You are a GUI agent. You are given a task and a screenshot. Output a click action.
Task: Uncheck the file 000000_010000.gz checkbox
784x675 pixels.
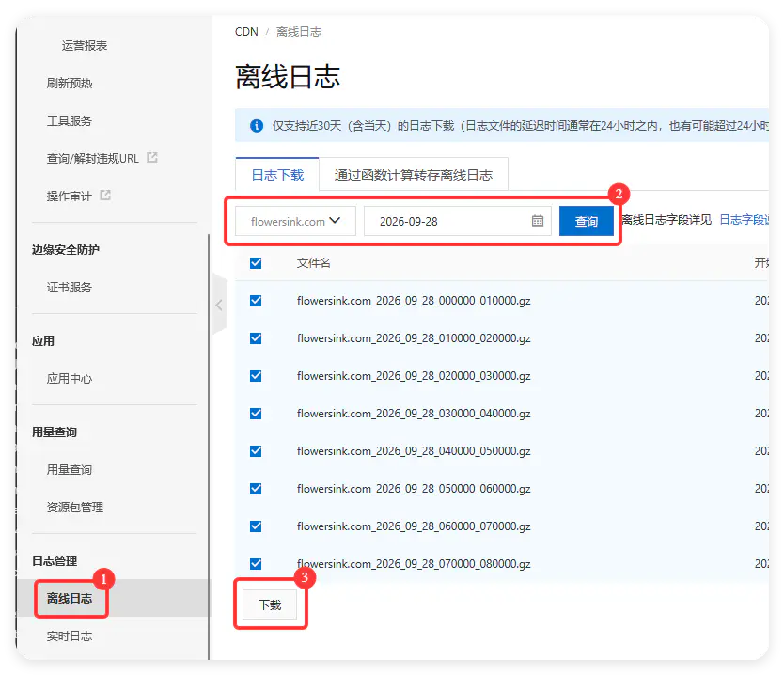pyautogui.click(x=256, y=301)
